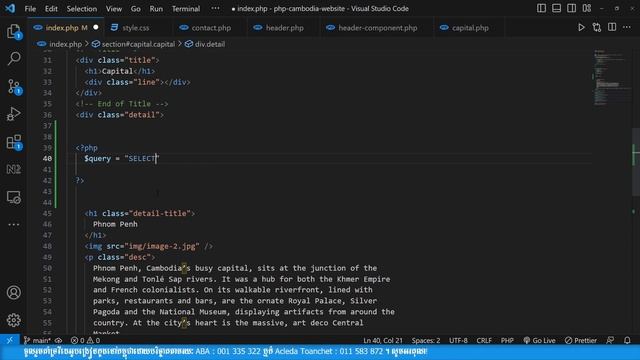
Task: Open more editor actions menu
Action: pyautogui.click(x=627, y=28)
